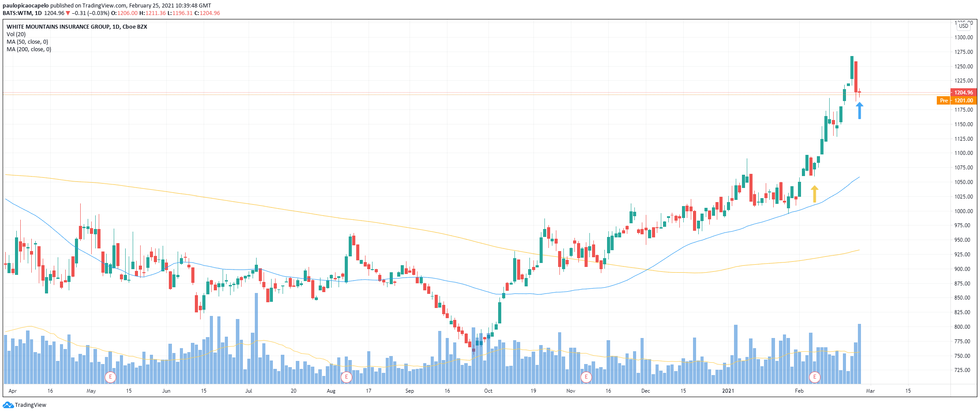Click the Apr date axis label
Viewport: 980px width, 413px height.
pos(12,391)
